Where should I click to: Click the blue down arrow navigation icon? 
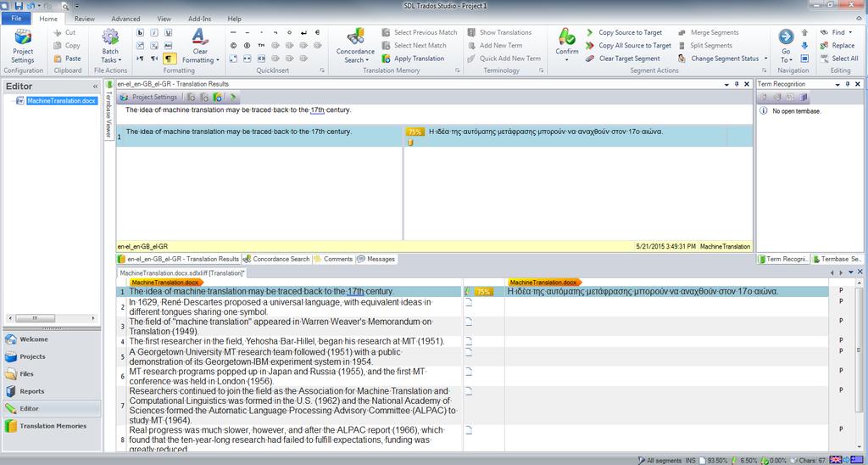(x=804, y=46)
